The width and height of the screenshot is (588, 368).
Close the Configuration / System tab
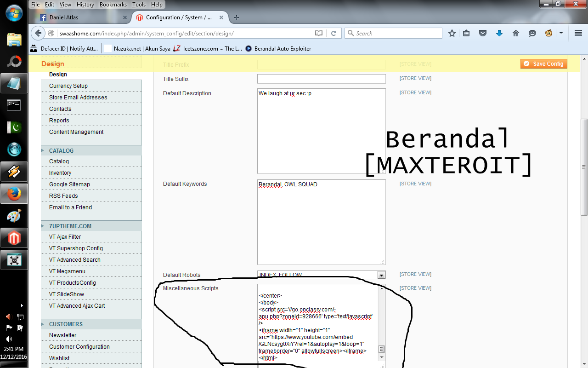click(x=221, y=17)
